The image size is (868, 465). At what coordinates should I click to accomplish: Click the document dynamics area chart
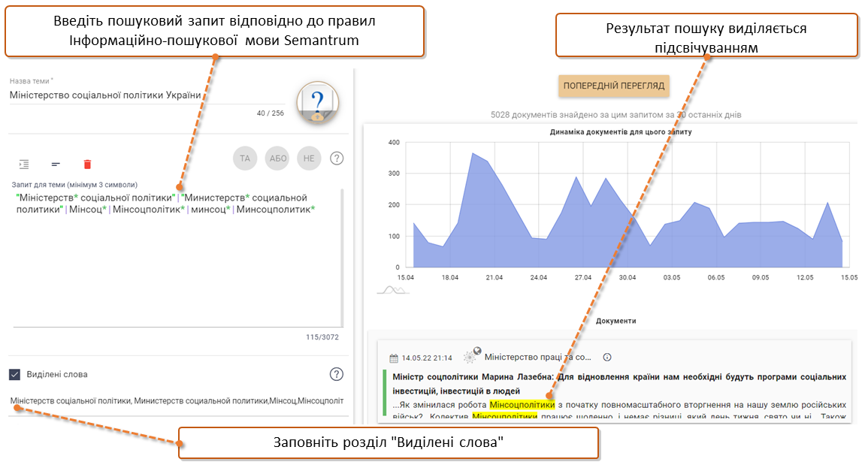(x=628, y=205)
